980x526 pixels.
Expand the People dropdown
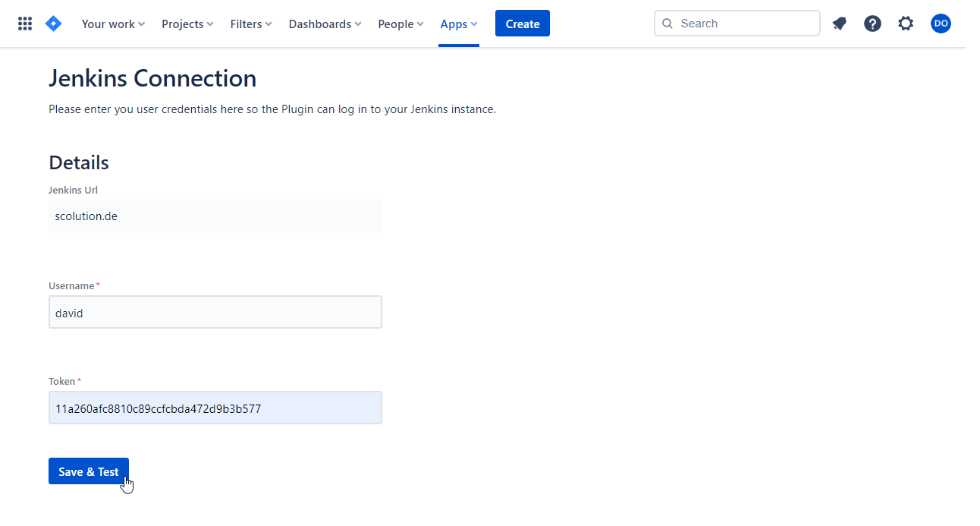tap(400, 24)
